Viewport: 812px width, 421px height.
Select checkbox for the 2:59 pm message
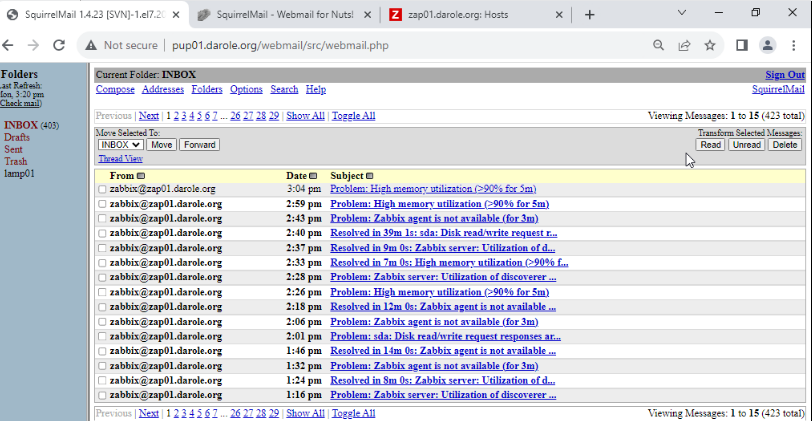(102, 204)
